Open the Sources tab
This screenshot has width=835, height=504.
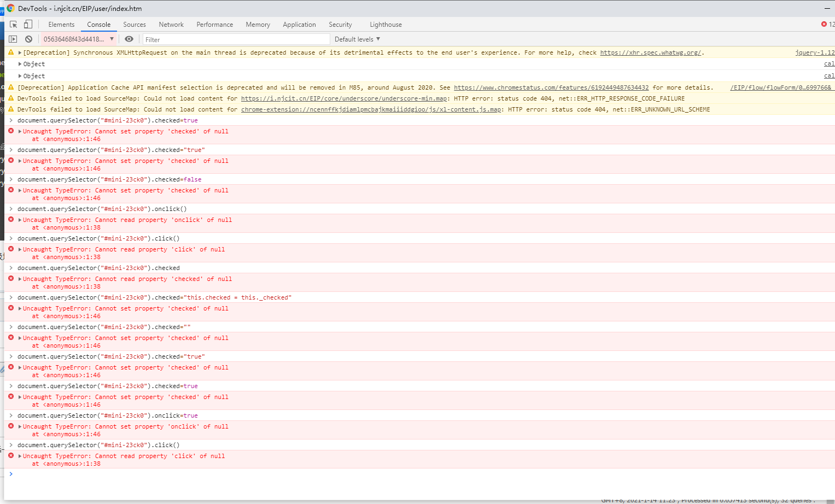[x=135, y=25]
